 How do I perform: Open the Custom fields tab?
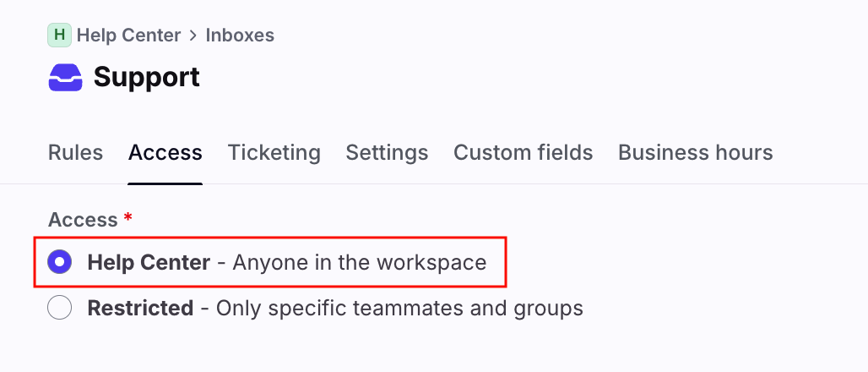point(523,153)
